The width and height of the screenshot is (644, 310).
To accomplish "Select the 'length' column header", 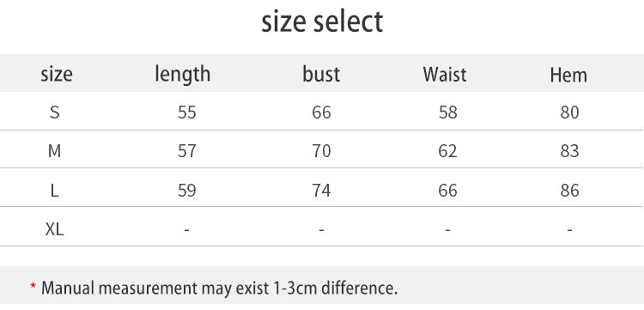I will (182, 75).
